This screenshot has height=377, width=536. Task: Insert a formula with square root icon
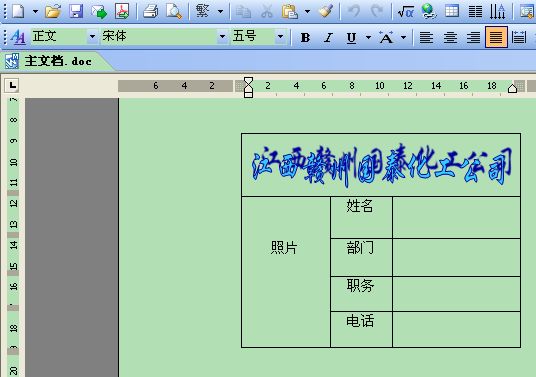click(x=406, y=12)
